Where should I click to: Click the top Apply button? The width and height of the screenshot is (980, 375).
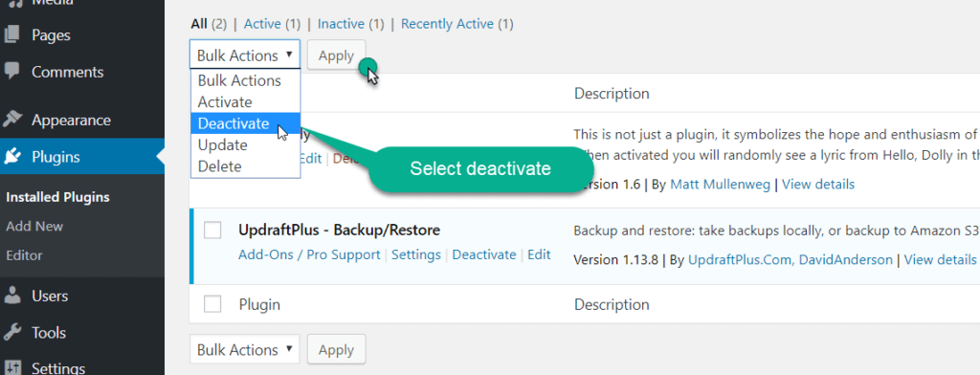point(336,55)
